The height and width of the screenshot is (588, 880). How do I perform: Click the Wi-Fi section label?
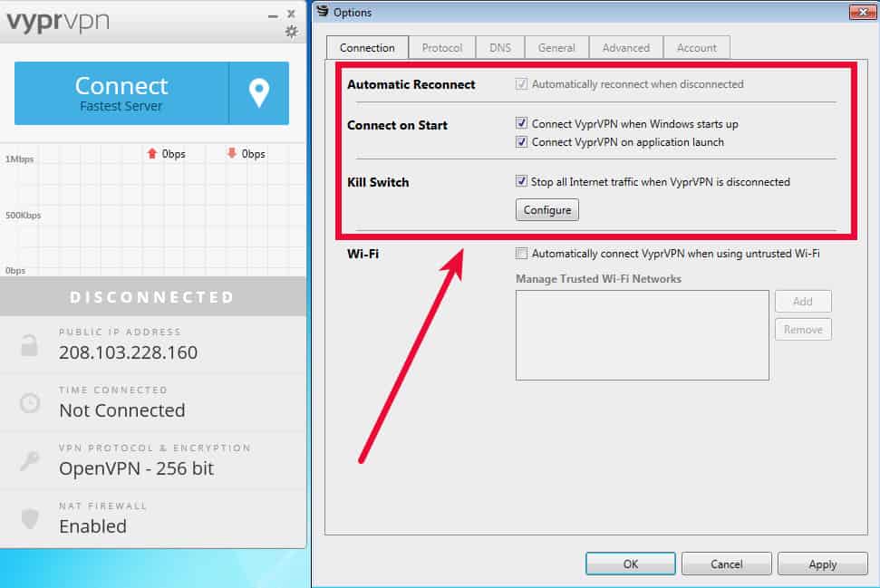[x=363, y=254]
